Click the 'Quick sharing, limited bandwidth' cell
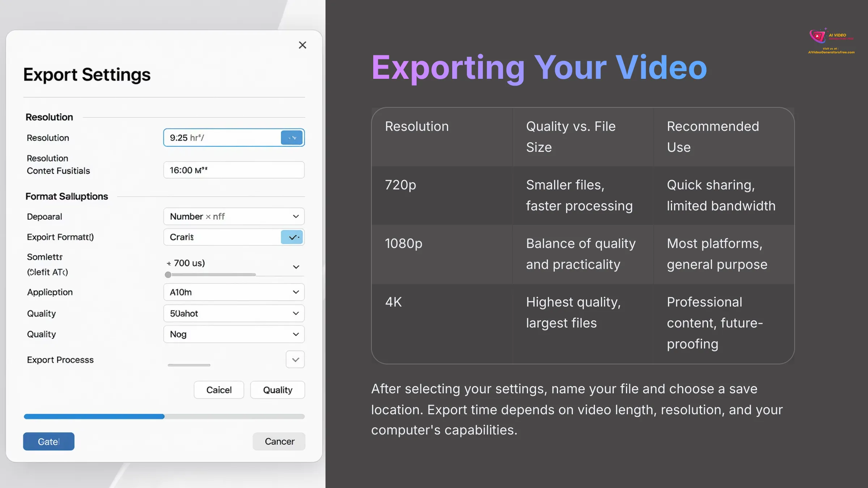Image resolution: width=868 pixels, height=488 pixels. coord(724,196)
